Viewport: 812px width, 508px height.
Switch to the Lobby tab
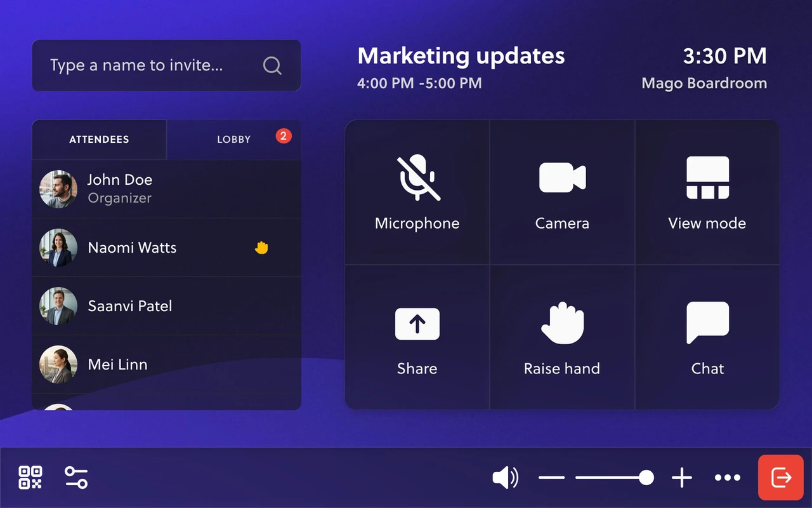[233, 140]
